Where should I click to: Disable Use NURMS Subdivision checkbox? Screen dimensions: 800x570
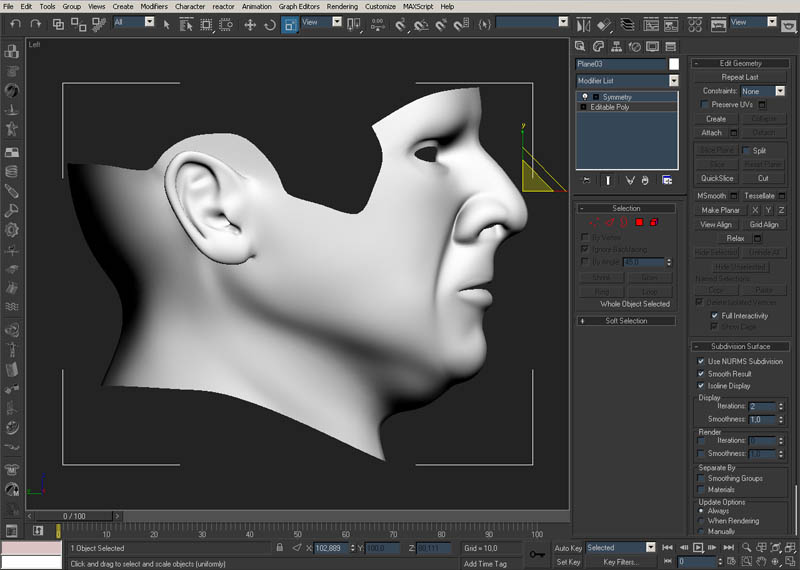point(701,361)
